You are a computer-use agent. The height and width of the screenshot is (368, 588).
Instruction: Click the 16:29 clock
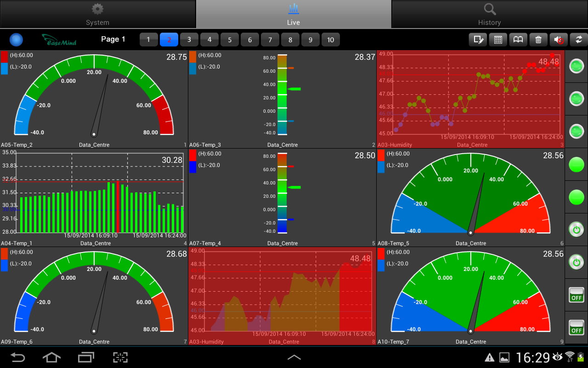tap(533, 357)
